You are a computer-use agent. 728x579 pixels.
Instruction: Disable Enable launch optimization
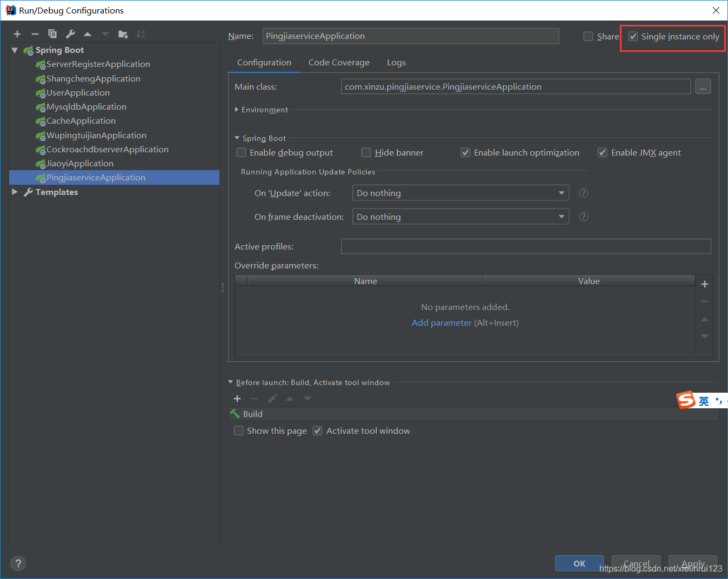point(465,153)
